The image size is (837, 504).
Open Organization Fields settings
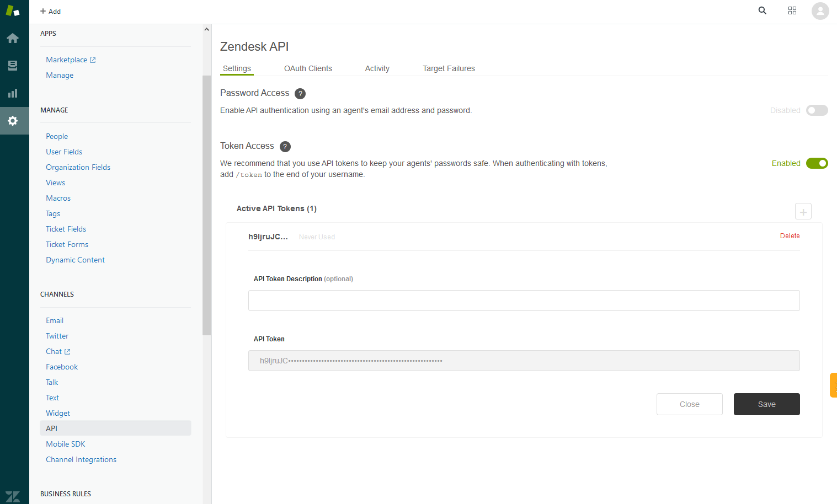click(78, 167)
